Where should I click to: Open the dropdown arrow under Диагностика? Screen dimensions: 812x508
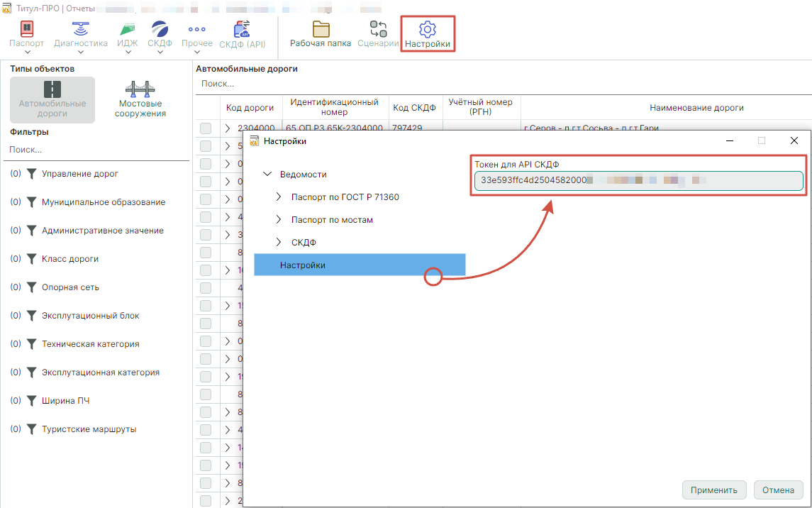click(80, 52)
